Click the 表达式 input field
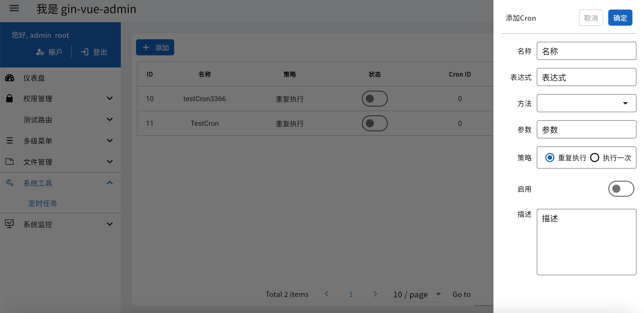Image resolution: width=644 pixels, height=313 pixels. click(x=586, y=77)
